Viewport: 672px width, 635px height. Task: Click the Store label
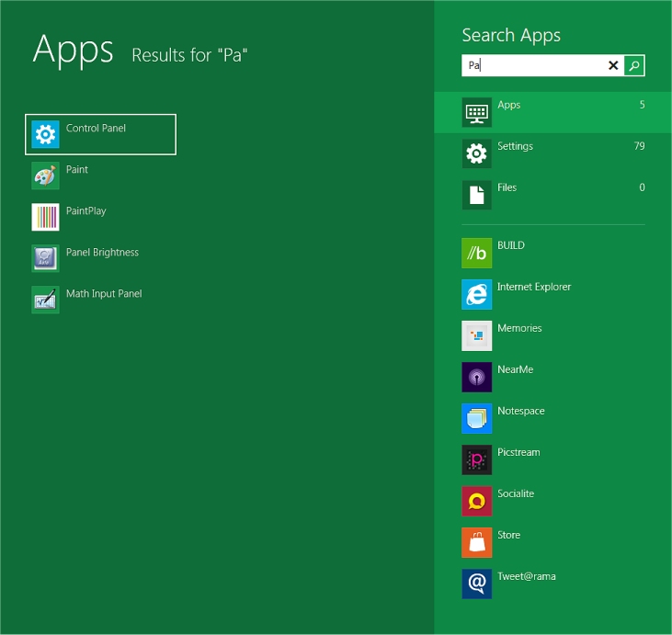[508, 535]
